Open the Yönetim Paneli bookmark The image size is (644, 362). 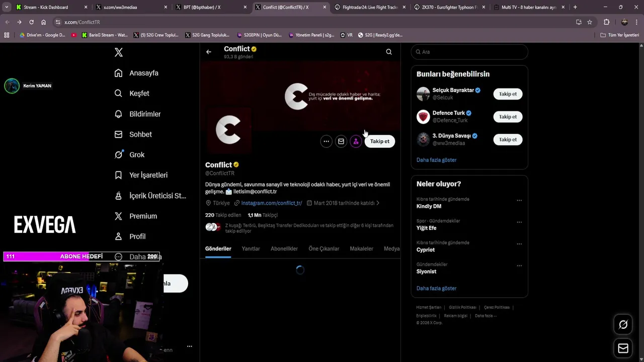click(311, 35)
